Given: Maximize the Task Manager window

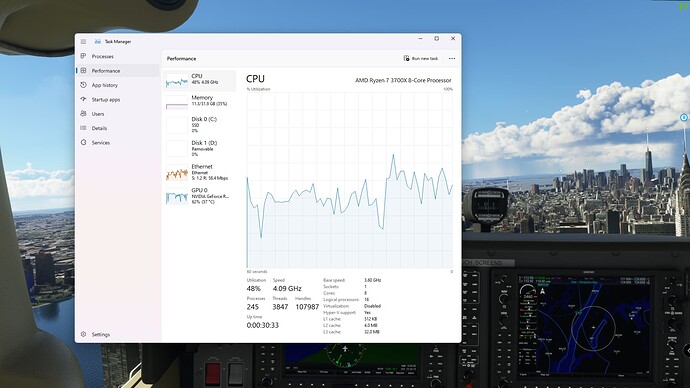Looking at the screenshot, I should (437, 39).
